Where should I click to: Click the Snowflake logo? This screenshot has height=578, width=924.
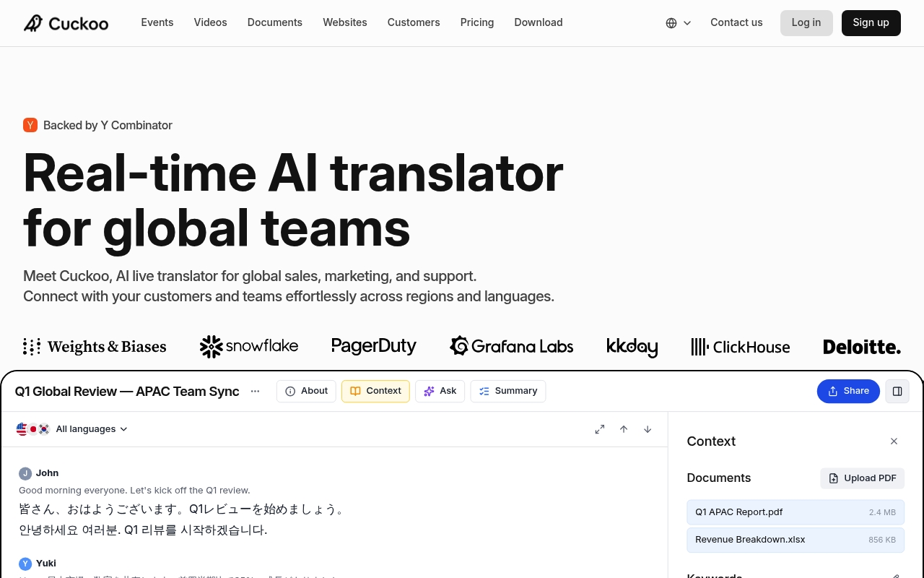(x=249, y=347)
